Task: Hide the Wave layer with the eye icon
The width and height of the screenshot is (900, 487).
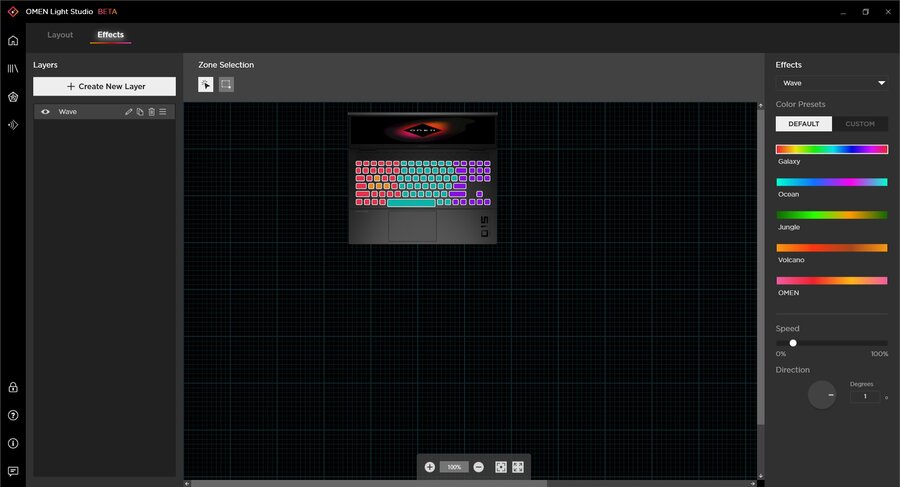Action: click(45, 112)
